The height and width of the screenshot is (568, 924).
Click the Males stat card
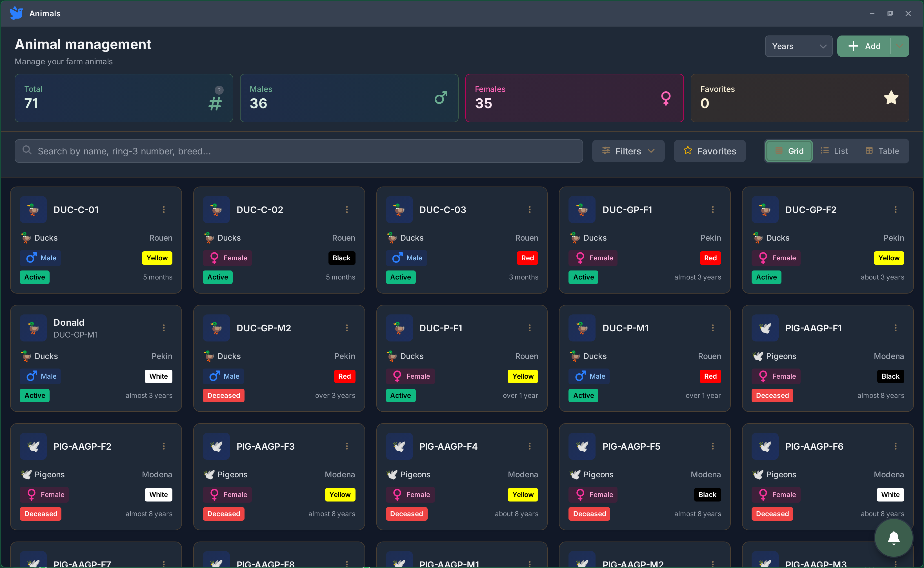click(349, 98)
